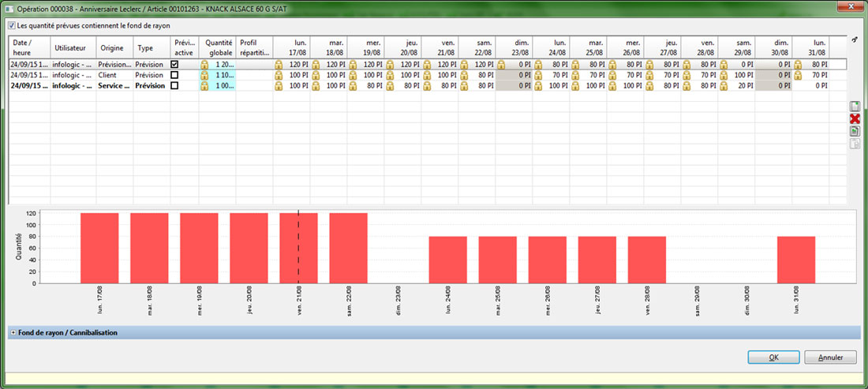Viewport: 868px width, 389px height.
Task: Select the 'Client' origin cell
Action: [114, 75]
